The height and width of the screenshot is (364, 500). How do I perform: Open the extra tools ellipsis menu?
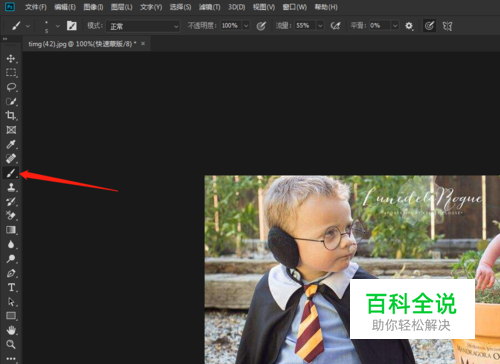(x=11, y=359)
